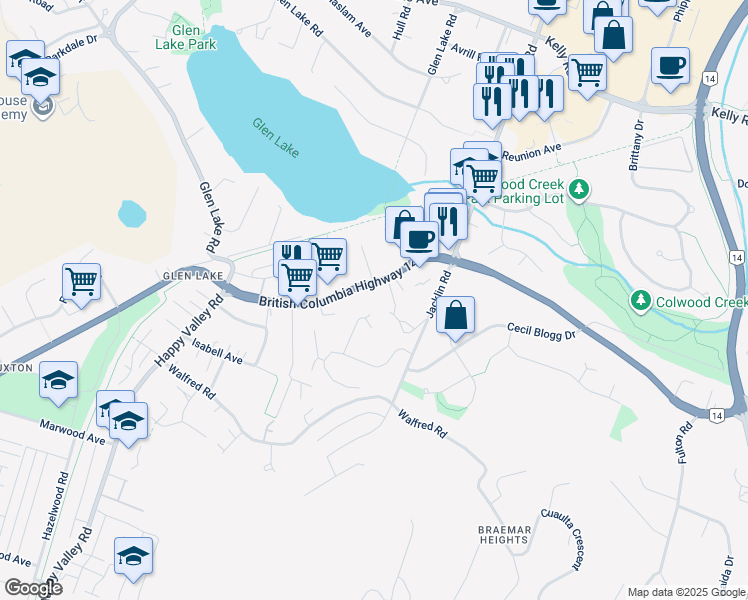Image resolution: width=748 pixels, height=600 pixels.
Task: Click the shopping cart marker west of Glen Lake
Action: [x=81, y=283]
